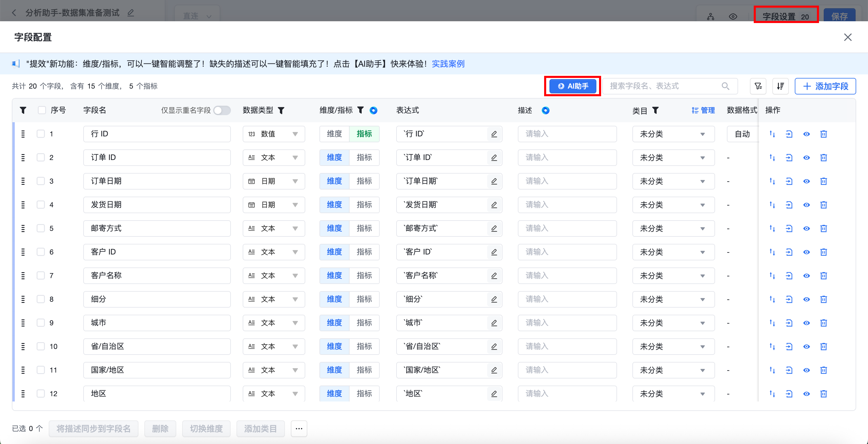This screenshot has height=444, width=868.
Task: Toggle visibility eye of 客户 ID field
Action: (x=806, y=252)
